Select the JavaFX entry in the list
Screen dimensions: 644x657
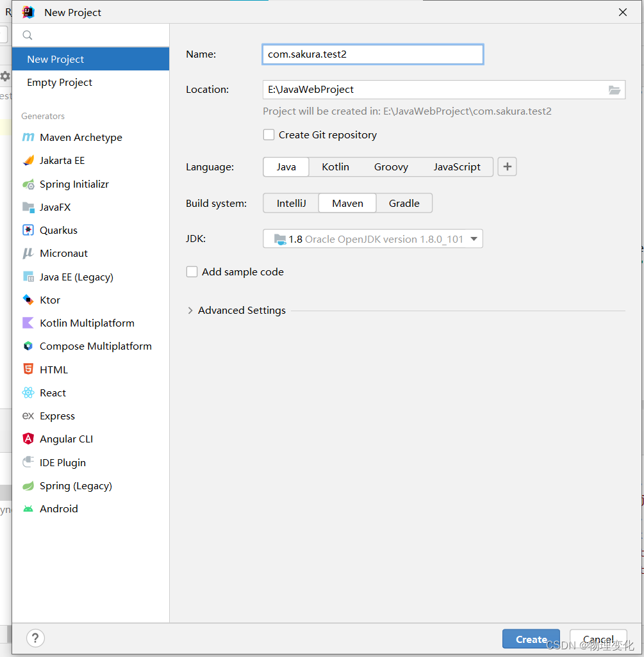click(x=90, y=207)
